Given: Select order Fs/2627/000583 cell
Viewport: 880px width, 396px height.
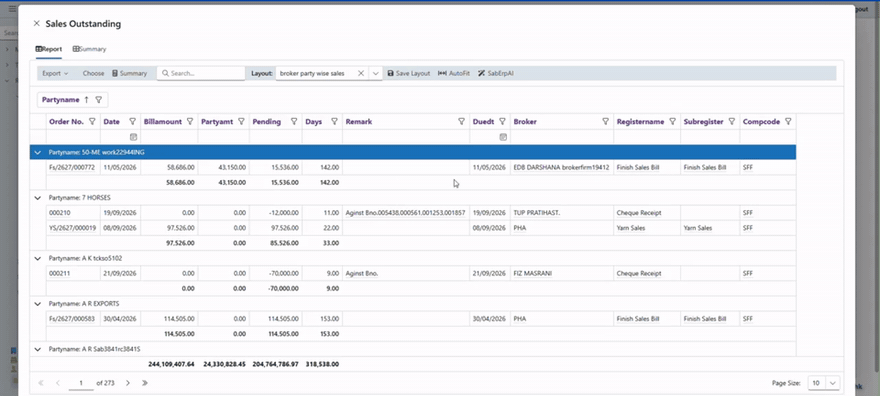Looking at the screenshot, I should coord(73,319).
